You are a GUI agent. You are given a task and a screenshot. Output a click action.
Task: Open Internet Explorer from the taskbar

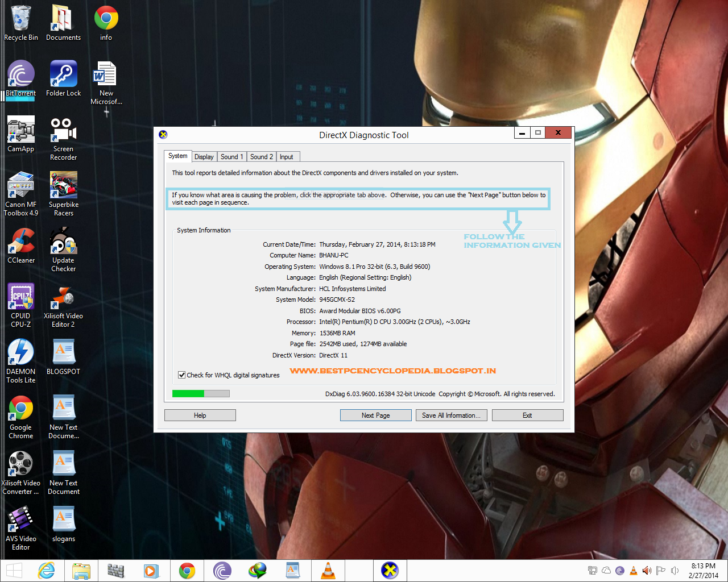46,571
